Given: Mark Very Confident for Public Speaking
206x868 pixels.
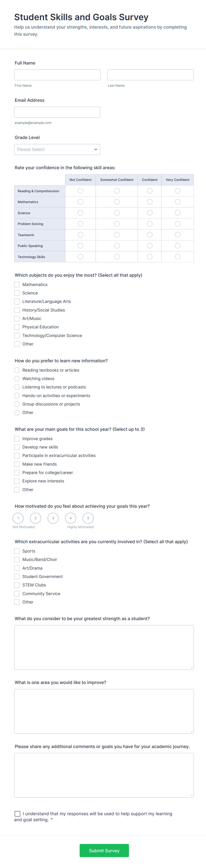Looking at the screenshot, I should click(177, 246).
